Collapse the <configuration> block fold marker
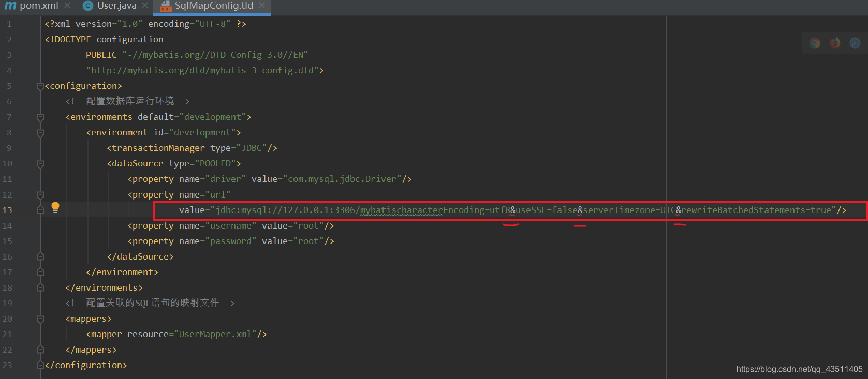This screenshot has width=868, height=379. click(x=40, y=86)
